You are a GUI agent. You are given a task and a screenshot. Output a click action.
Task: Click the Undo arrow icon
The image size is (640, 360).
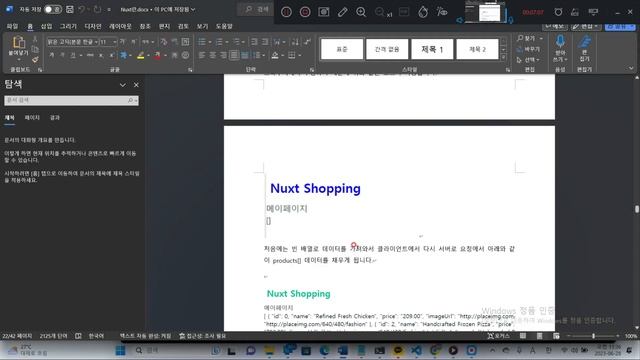tap(81, 9)
